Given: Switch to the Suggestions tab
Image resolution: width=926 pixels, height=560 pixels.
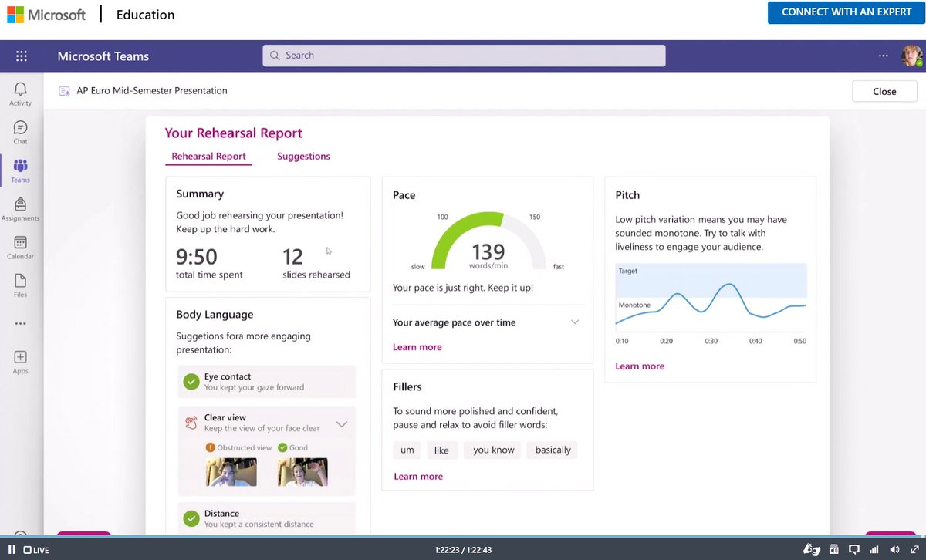Looking at the screenshot, I should [303, 156].
